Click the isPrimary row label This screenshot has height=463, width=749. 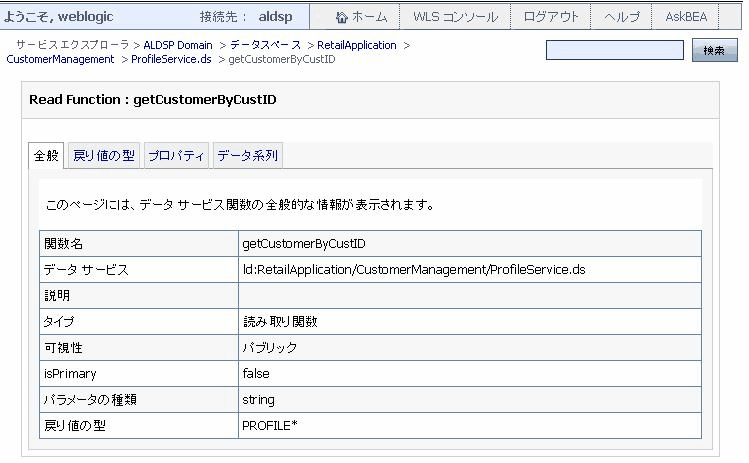pyautogui.click(x=70, y=374)
